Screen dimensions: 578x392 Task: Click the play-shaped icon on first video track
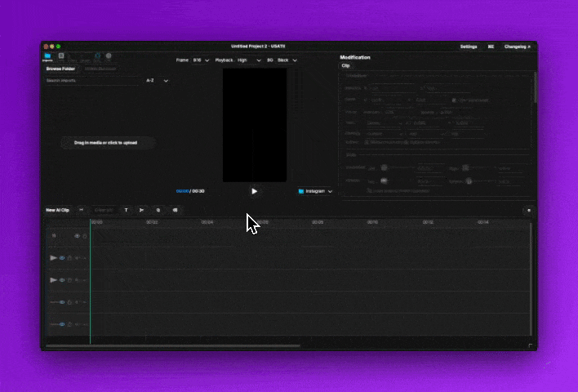[54, 257]
